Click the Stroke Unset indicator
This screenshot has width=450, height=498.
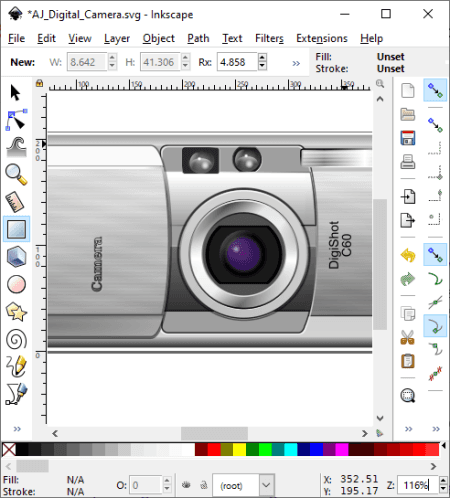390,68
